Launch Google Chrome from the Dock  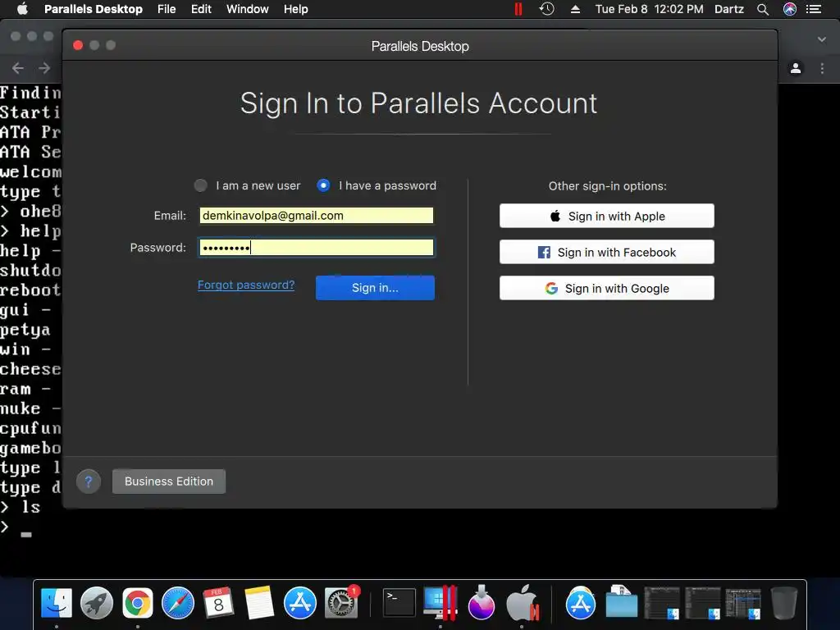(x=138, y=603)
